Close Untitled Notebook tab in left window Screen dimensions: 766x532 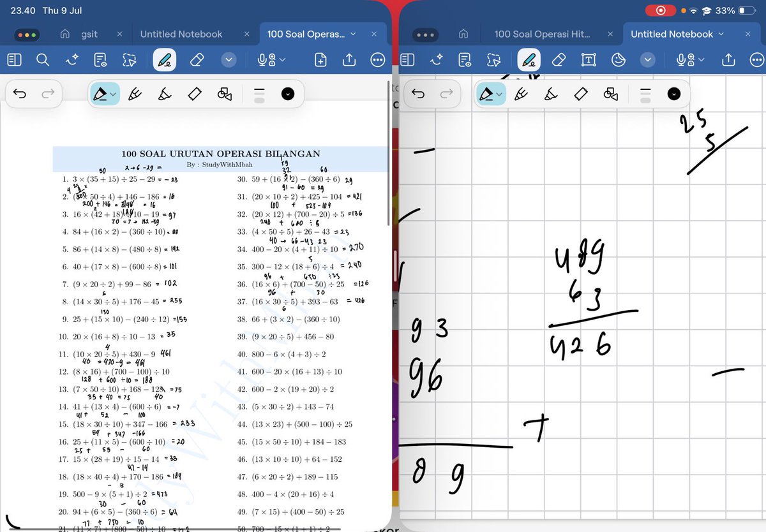[x=247, y=34]
